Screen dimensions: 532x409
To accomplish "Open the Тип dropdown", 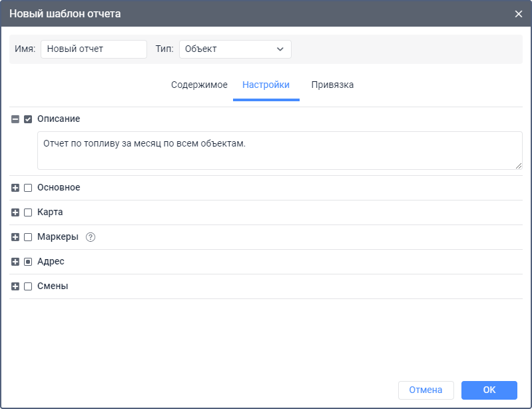I will point(235,49).
